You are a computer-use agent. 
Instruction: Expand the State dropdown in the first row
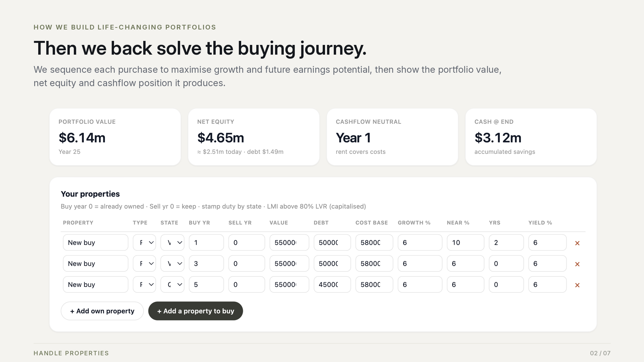[x=172, y=242]
